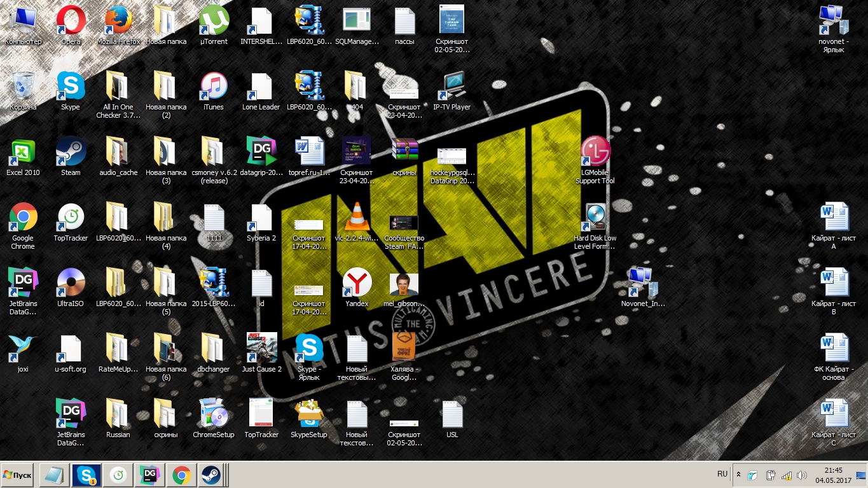Click the taskbar clock showing 21:45
The image size is (868, 488).
[833, 475]
